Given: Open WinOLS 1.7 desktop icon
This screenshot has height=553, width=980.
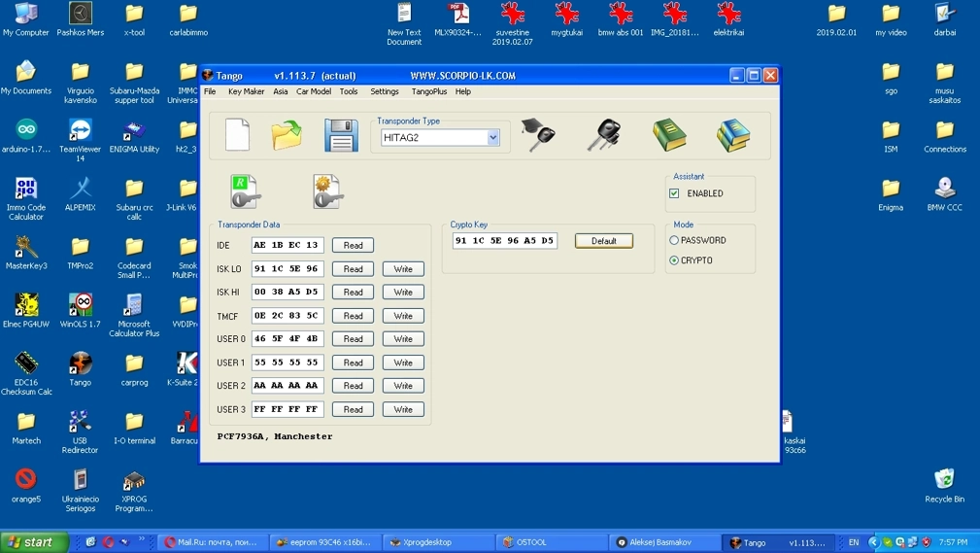Looking at the screenshot, I should 80,311.
